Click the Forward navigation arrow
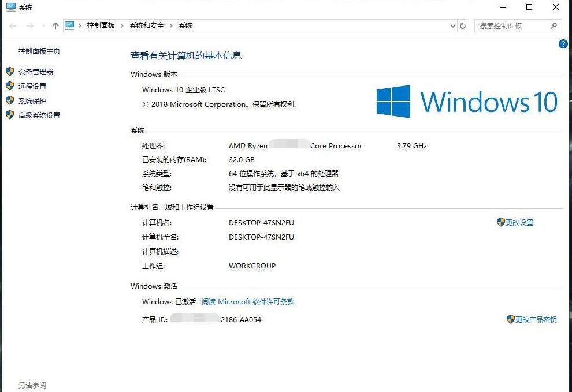The width and height of the screenshot is (572, 392). [x=30, y=26]
